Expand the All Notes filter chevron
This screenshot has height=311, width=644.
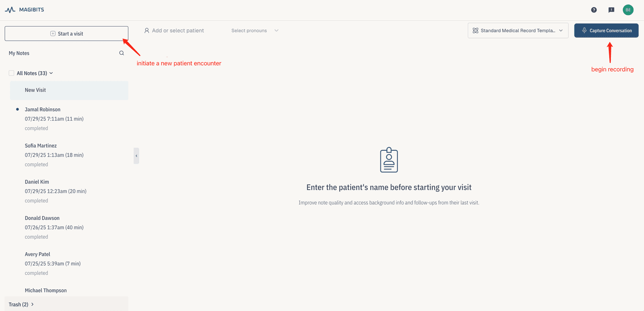click(x=51, y=73)
